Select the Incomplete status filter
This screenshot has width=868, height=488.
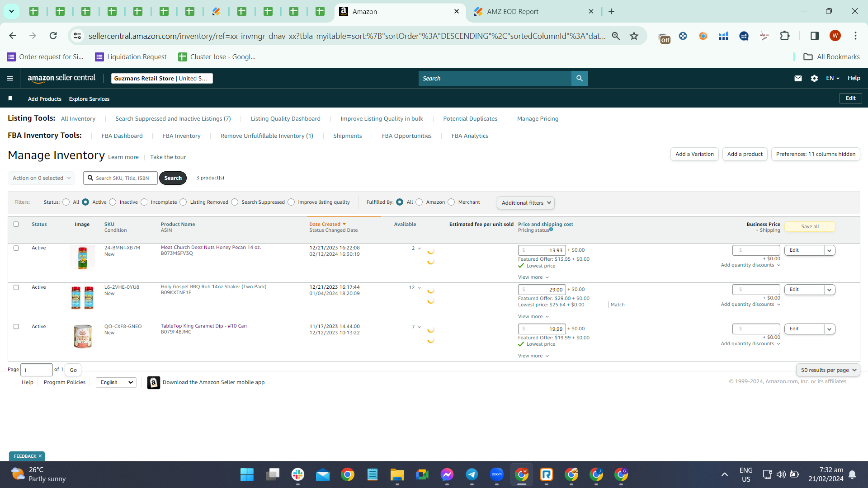coord(144,202)
